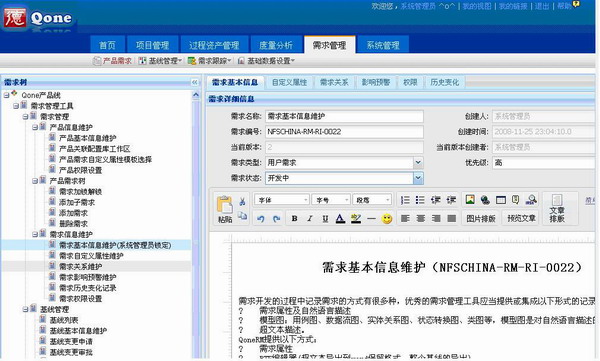600x361 pixels.
Task: Click the numbered list icon
Action: click(x=405, y=200)
